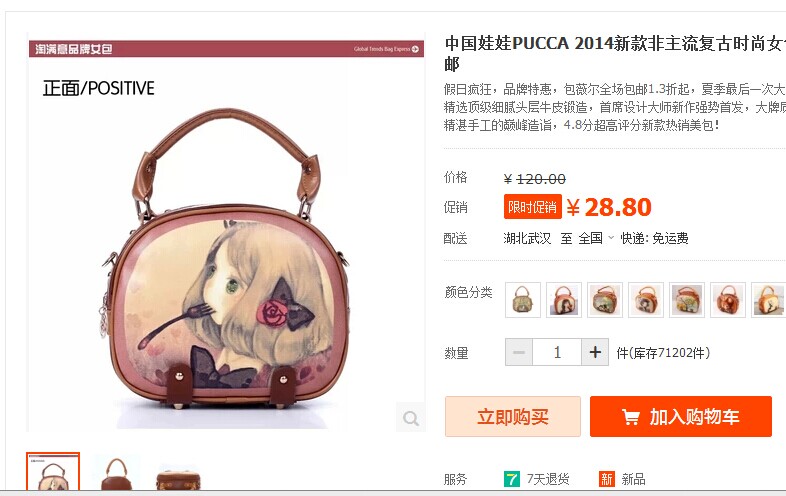Click the green 7-day return icon

pos(511,479)
